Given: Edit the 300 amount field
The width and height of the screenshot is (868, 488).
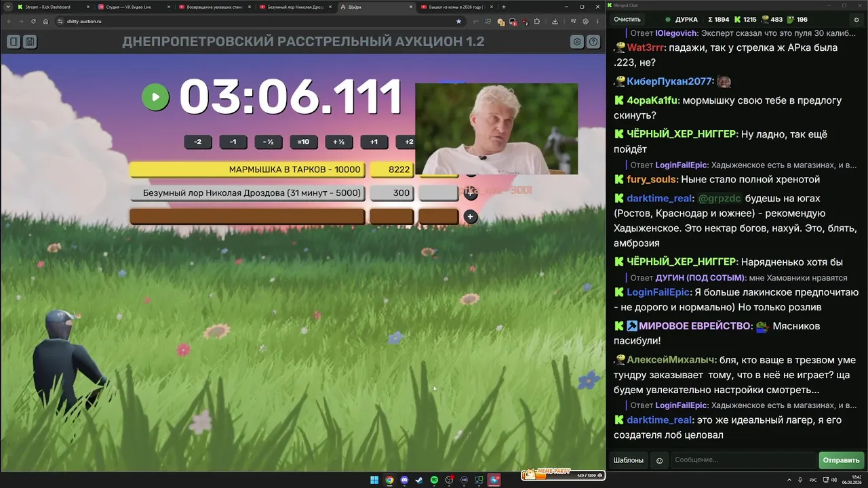Looking at the screenshot, I should 392,193.
